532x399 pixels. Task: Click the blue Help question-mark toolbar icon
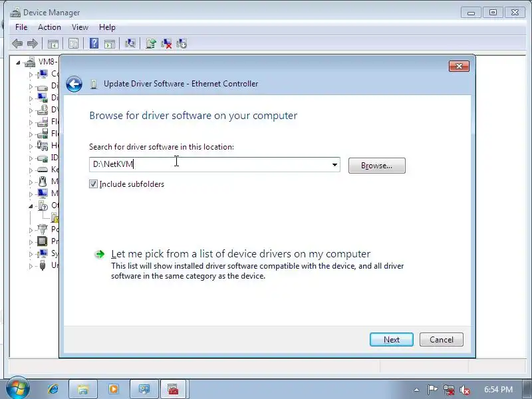(x=94, y=43)
